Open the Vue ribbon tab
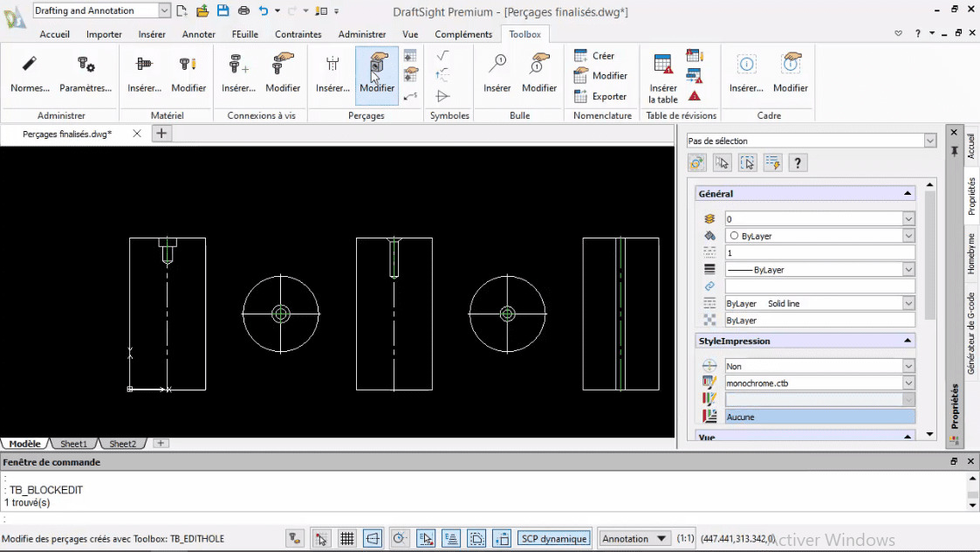The image size is (980, 552). click(x=410, y=34)
